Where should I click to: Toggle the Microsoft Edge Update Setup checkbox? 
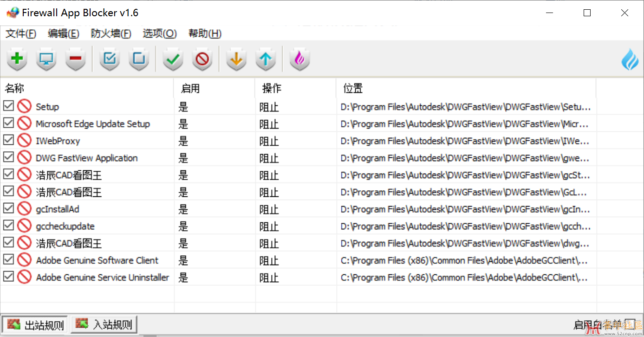[8, 123]
